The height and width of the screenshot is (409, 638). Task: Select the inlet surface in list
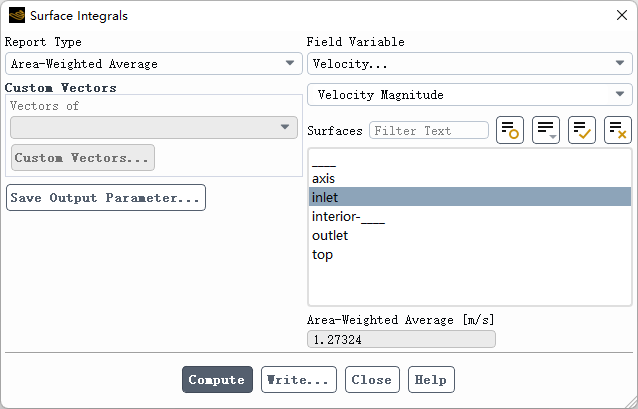click(x=470, y=197)
